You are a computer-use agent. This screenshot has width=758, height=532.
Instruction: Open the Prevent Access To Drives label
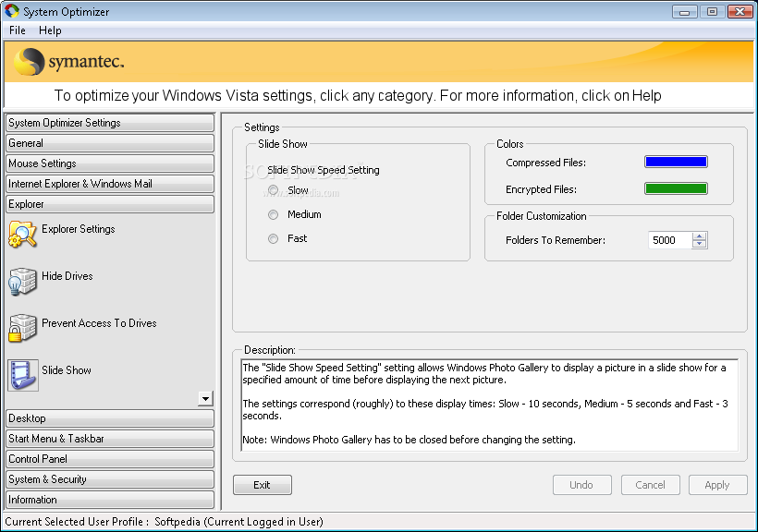click(x=99, y=322)
